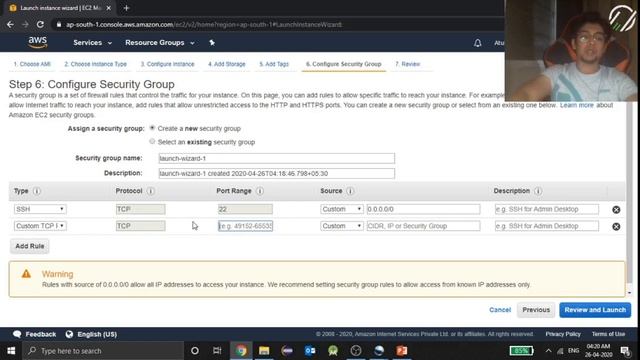Screen dimensions: 640x360
Task: Click the Security group name field
Action: (x=277, y=158)
